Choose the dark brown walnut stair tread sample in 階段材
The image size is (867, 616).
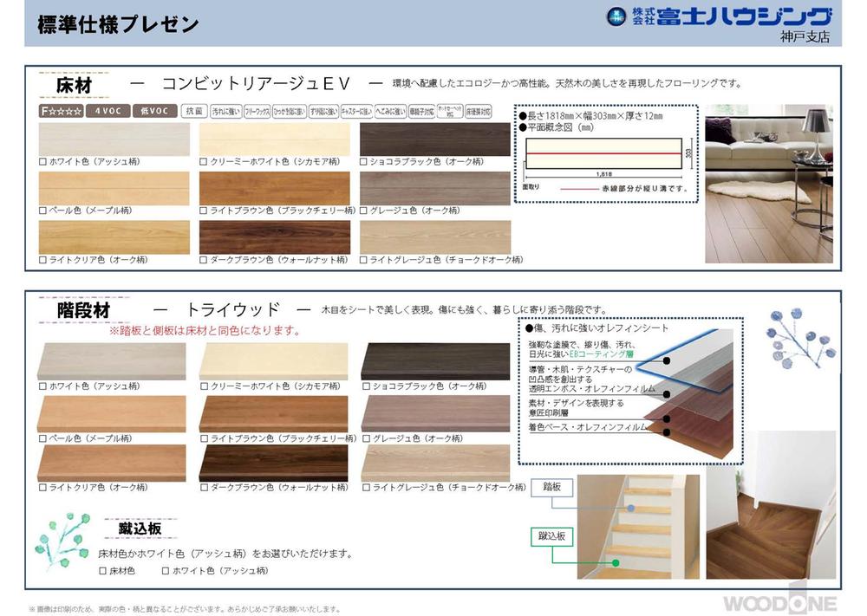coord(274,463)
